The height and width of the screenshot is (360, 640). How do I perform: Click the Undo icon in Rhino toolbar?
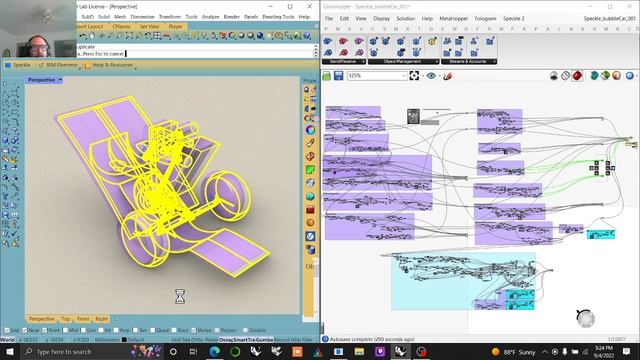82,36
